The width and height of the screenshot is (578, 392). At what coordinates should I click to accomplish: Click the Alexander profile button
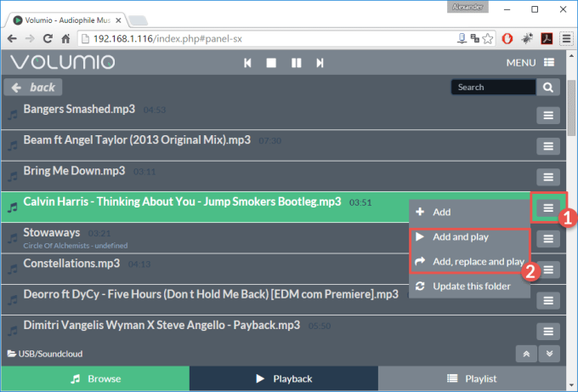click(x=467, y=7)
